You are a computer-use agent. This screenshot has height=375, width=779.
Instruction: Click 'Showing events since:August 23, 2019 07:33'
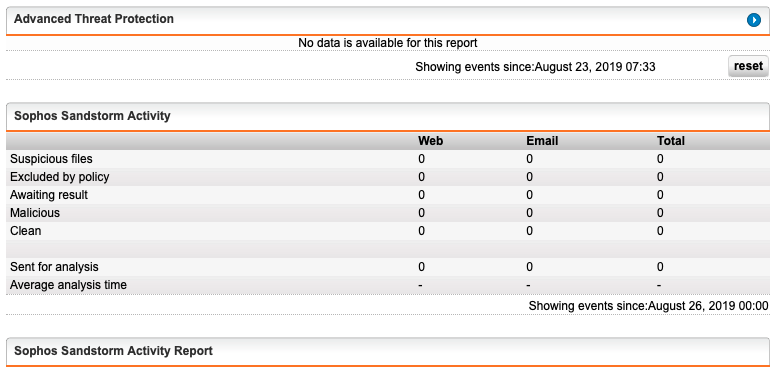tap(535, 67)
